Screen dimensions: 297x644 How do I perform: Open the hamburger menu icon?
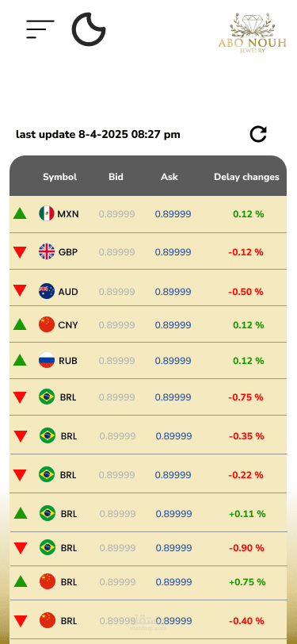pyautogui.click(x=40, y=29)
